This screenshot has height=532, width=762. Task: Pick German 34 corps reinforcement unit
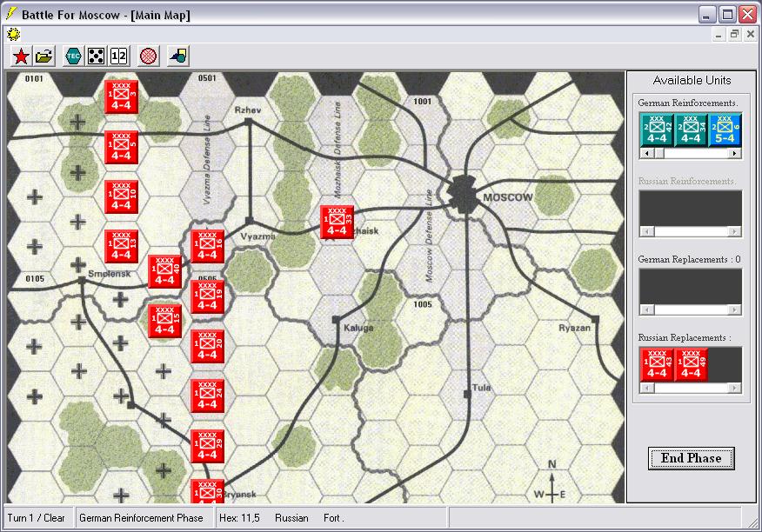point(691,130)
